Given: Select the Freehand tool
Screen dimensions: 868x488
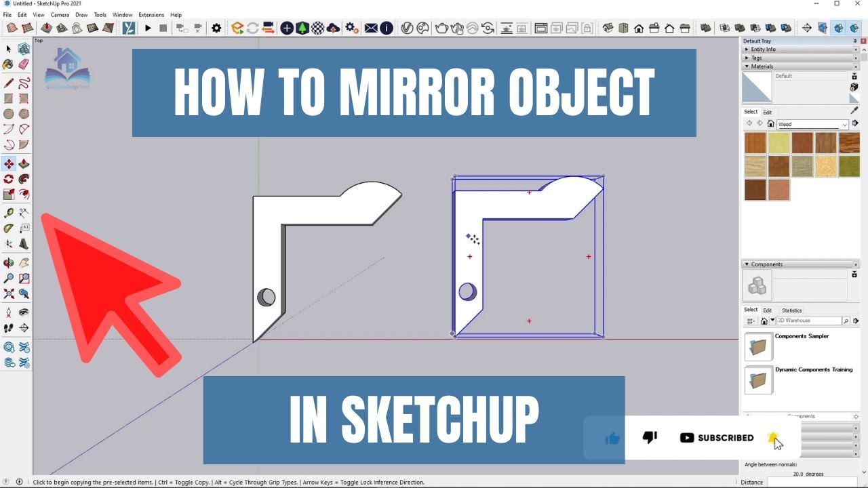Looking at the screenshot, I should (24, 83).
